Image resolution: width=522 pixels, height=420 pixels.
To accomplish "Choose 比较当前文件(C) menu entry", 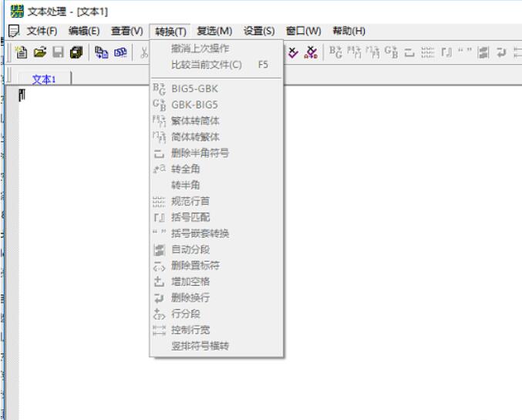I will [217, 65].
